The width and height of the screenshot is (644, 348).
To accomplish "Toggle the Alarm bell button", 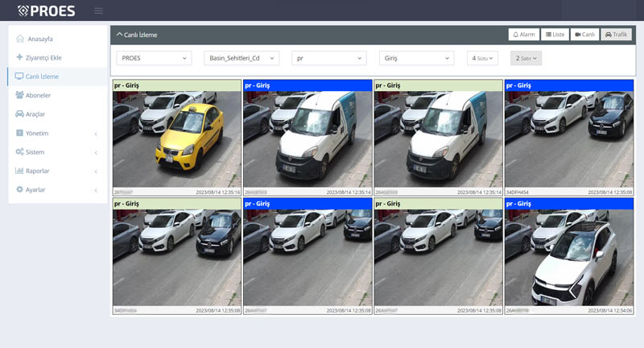I will pos(524,35).
